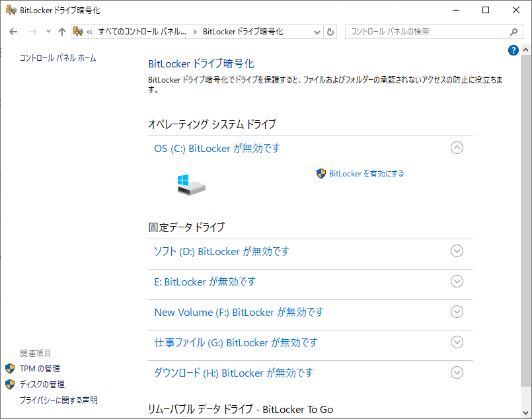
Task: Click the double chevron breadcrumb overflow
Action: click(x=89, y=32)
